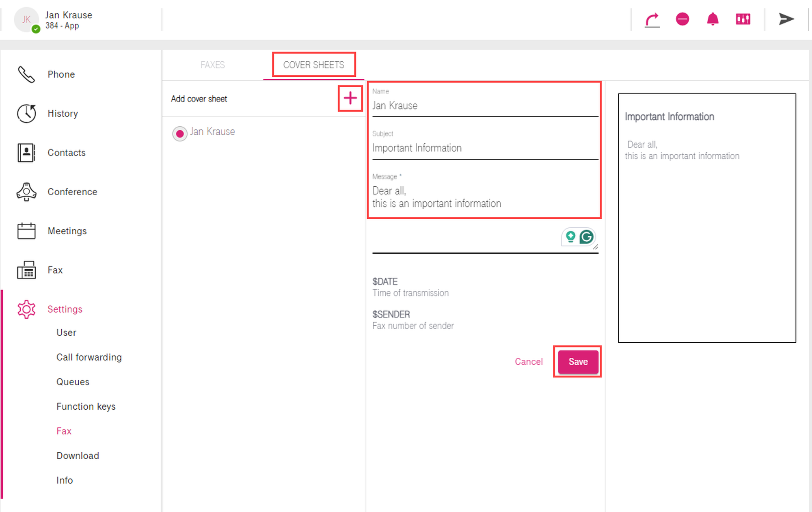Viewport: 812px width, 512px height.
Task: Open History from the sidebar
Action: pos(62,113)
